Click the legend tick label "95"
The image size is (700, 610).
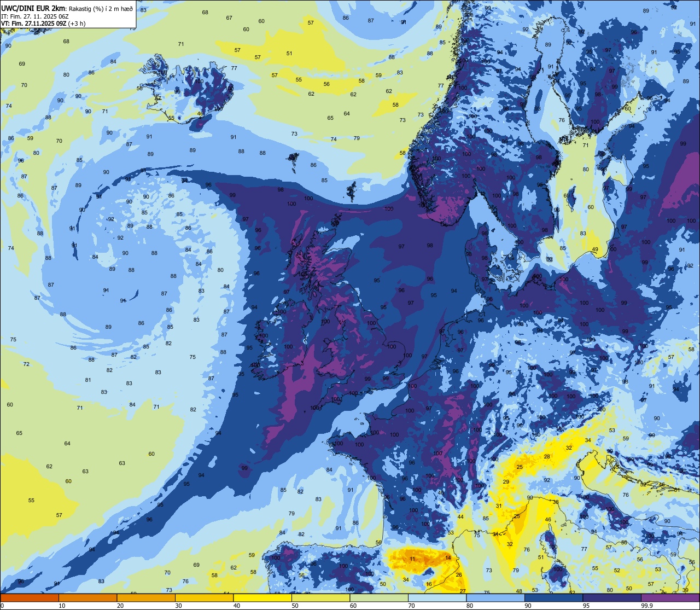[586, 606]
